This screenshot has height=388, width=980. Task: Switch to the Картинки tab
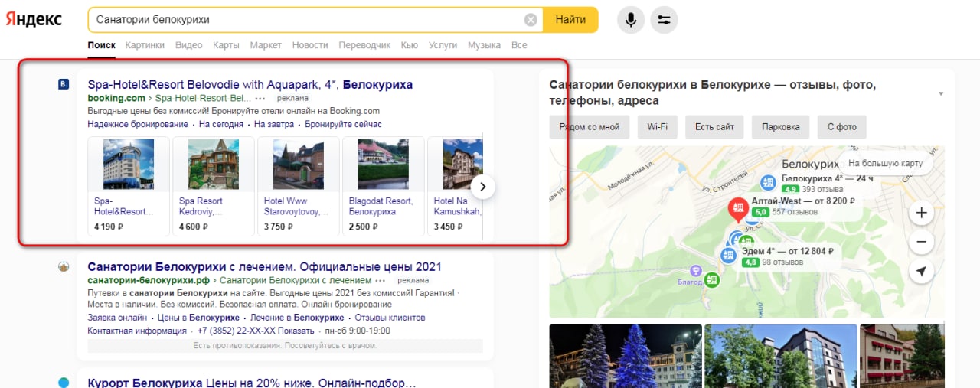(x=145, y=45)
